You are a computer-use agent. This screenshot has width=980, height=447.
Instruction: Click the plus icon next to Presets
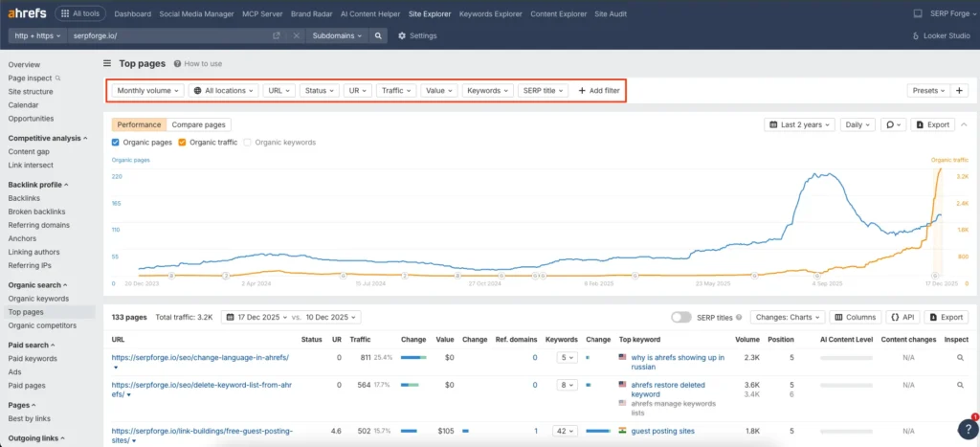tap(960, 91)
